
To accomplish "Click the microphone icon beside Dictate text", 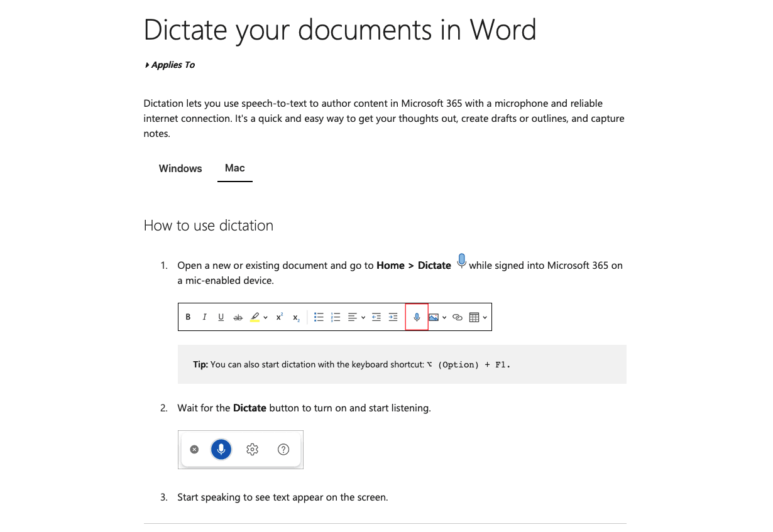I will pos(461,261).
